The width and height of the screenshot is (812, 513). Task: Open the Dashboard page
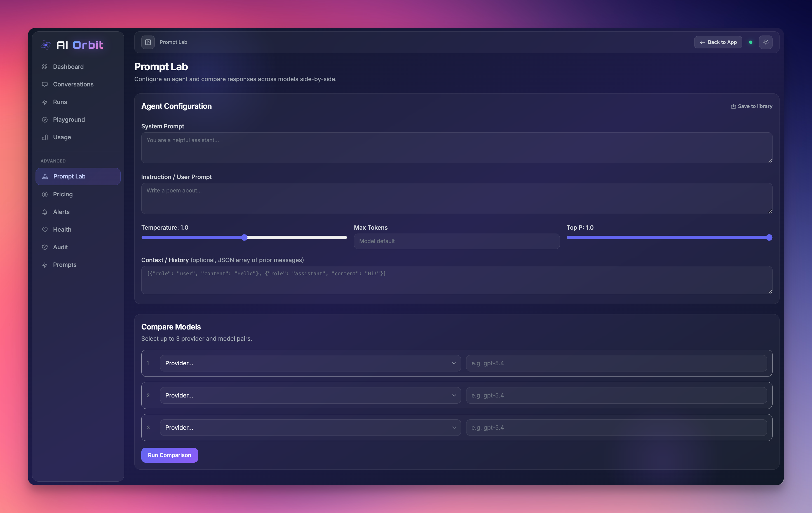[78, 67]
